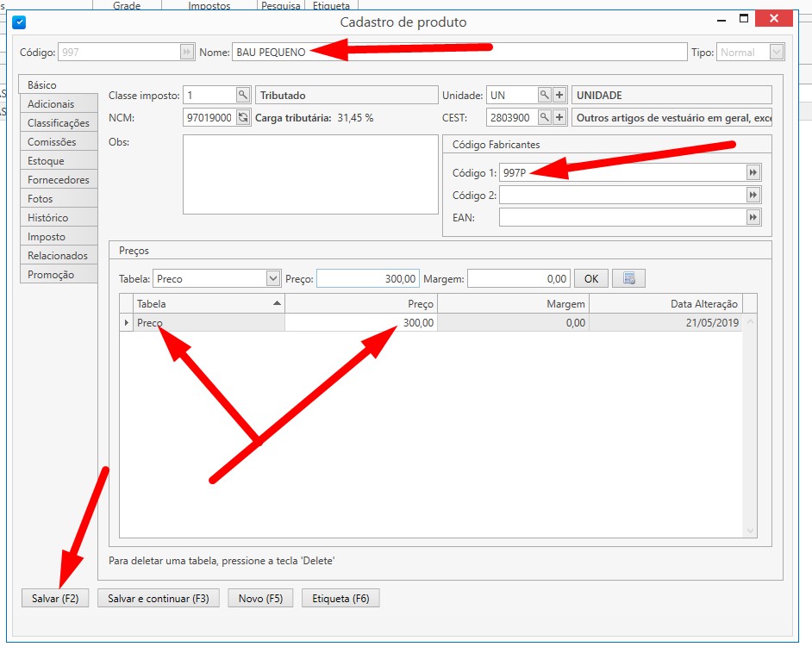Image resolution: width=812 pixels, height=653 pixels.
Task: Add a new unit with the Unidade plus icon
Action: tap(559, 96)
